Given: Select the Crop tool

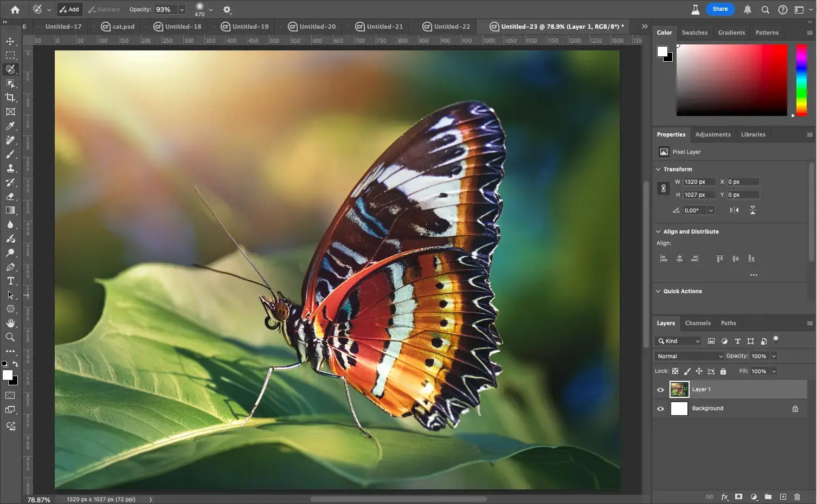Looking at the screenshot, I should click(x=10, y=98).
